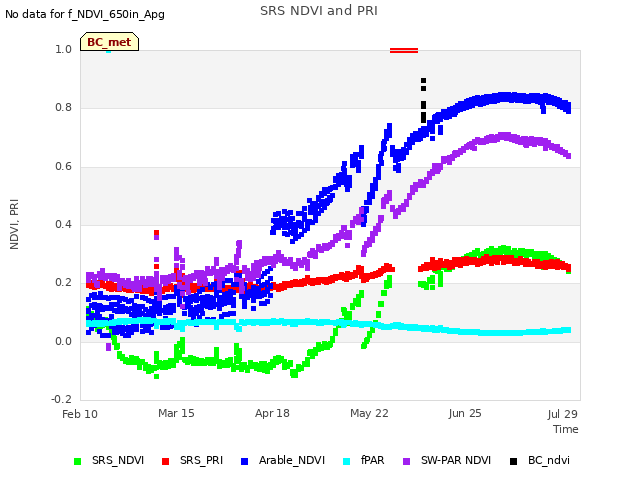The height and width of the screenshot is (480, 640).
Task: Click the May 22 x-axis tick label
Action: coord(369,413)
